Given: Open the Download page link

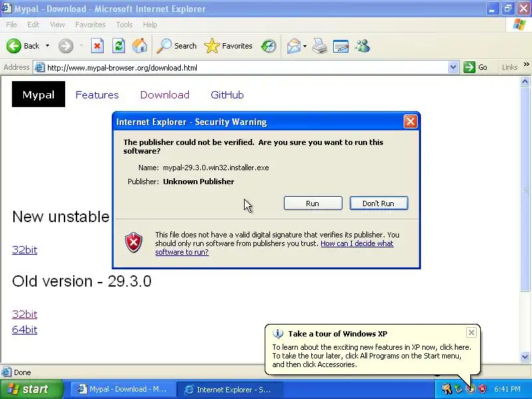Looking at the screenshot, I should click(x=164, y=94).
